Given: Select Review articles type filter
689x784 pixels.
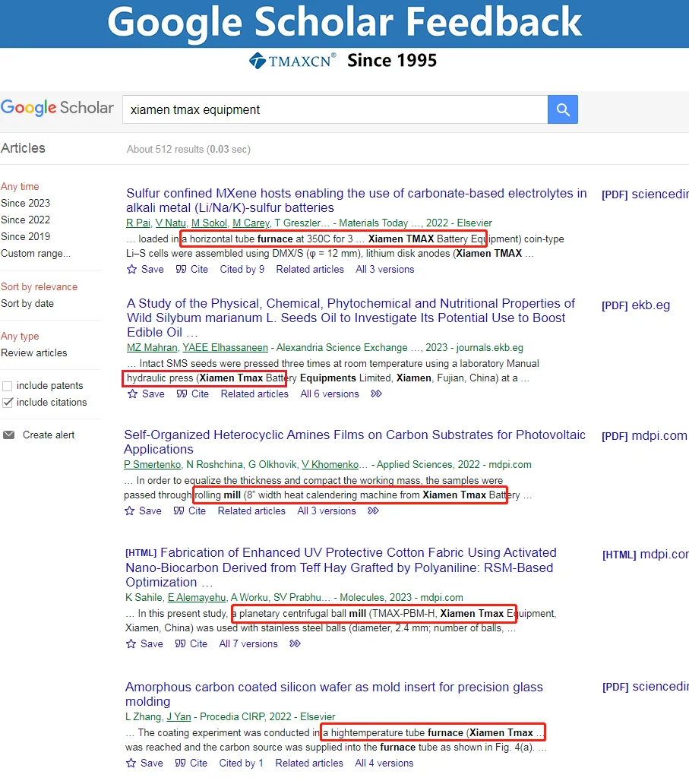Looking at the screenshot, I should (34, 353).
